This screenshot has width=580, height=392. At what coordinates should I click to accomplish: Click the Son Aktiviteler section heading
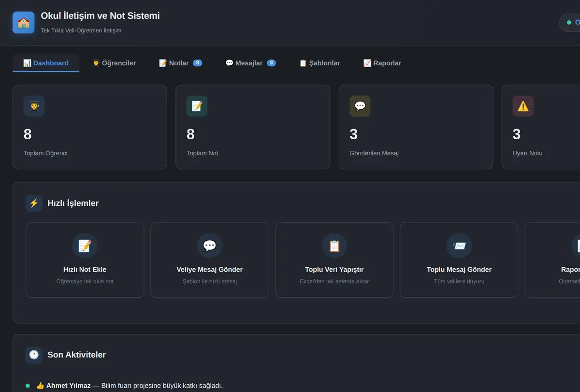[x=76, y=355]
